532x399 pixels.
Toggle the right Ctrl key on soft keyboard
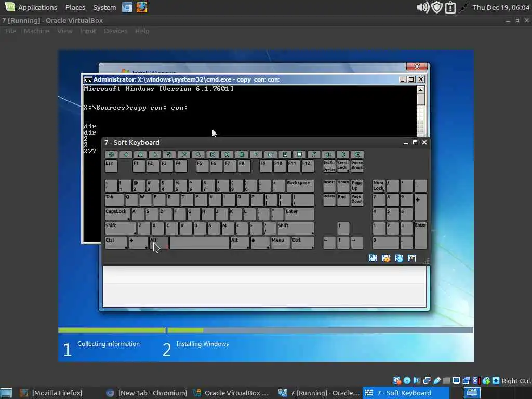click(303, 243)
